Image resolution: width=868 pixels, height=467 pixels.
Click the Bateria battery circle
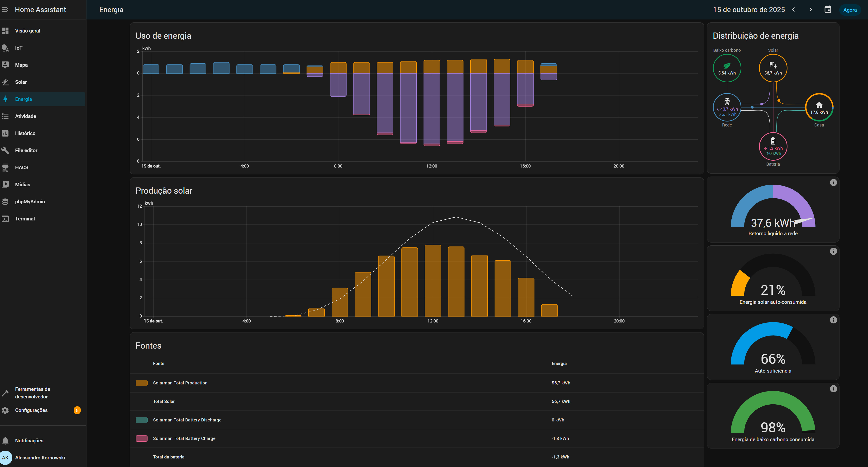(773, 146)
